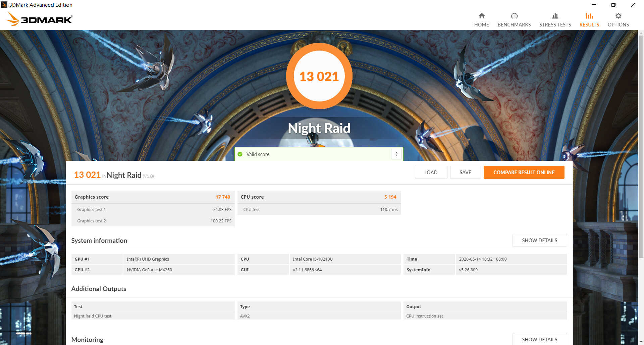The width and height of the screenshot is (644, 345).
Task: Click CPU instruction set output cell
Action: click(x=485, y=316)
